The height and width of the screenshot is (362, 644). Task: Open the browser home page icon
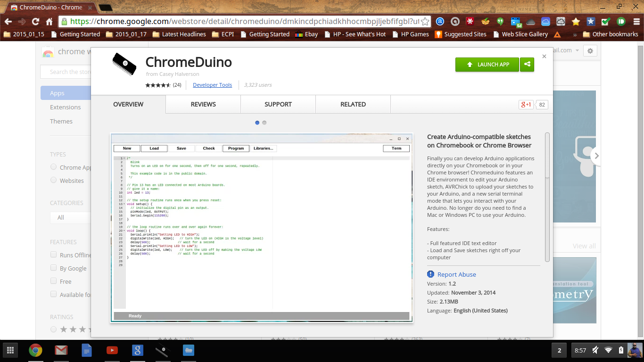[x=49, y=22]
